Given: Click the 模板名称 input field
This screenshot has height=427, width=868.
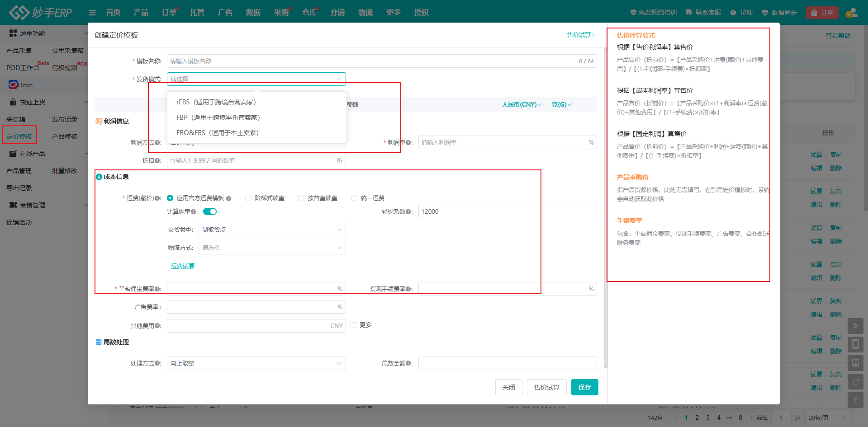Looking at the screenshot, I should point(371,61).
